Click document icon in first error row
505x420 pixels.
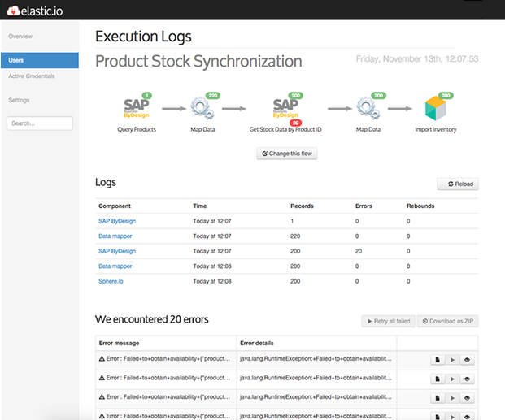438,360
